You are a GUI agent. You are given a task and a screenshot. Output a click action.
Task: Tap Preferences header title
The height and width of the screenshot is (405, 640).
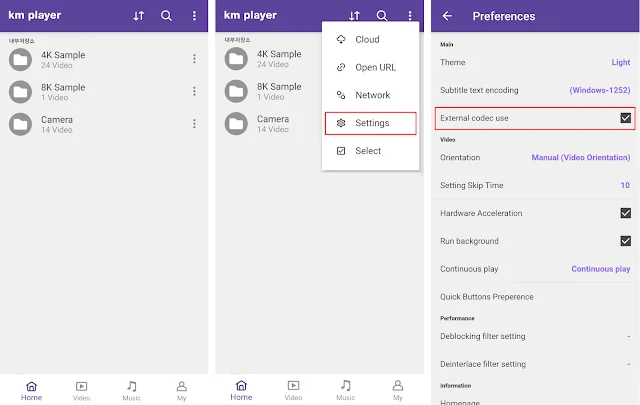pyautogui.click(x=504, y=16)
